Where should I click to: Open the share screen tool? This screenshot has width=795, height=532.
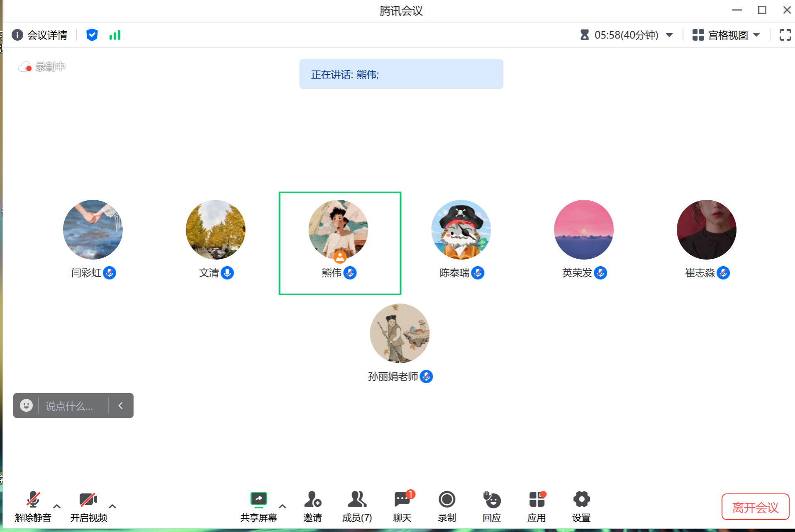[258, 506]
